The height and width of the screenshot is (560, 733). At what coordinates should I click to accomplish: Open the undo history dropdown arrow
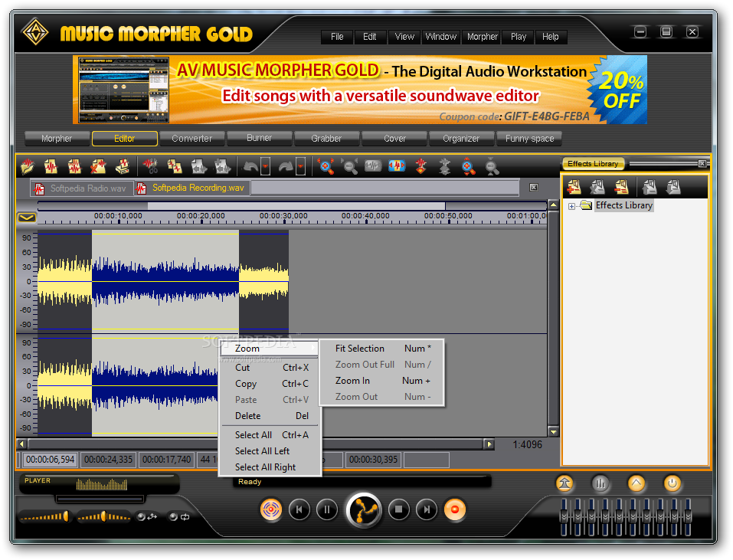[265, 166]
